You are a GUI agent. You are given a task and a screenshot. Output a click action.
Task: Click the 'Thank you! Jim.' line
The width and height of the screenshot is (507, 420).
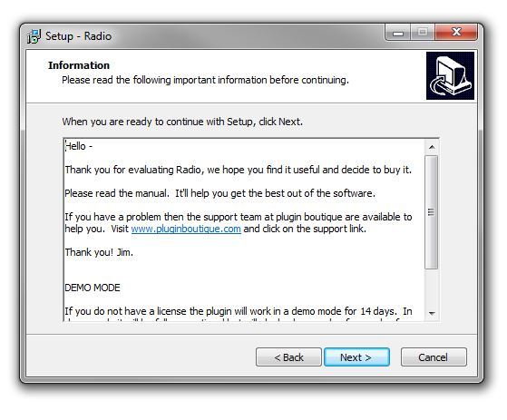pos(99,252)
